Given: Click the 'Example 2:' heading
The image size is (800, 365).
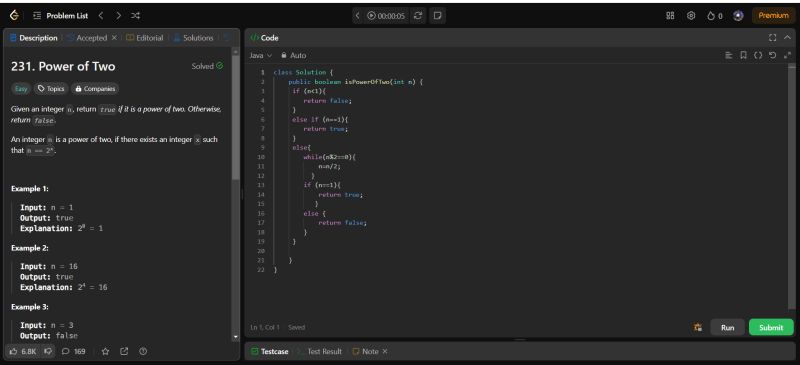Looking at the screenshot, I should [x=30, y=248].
